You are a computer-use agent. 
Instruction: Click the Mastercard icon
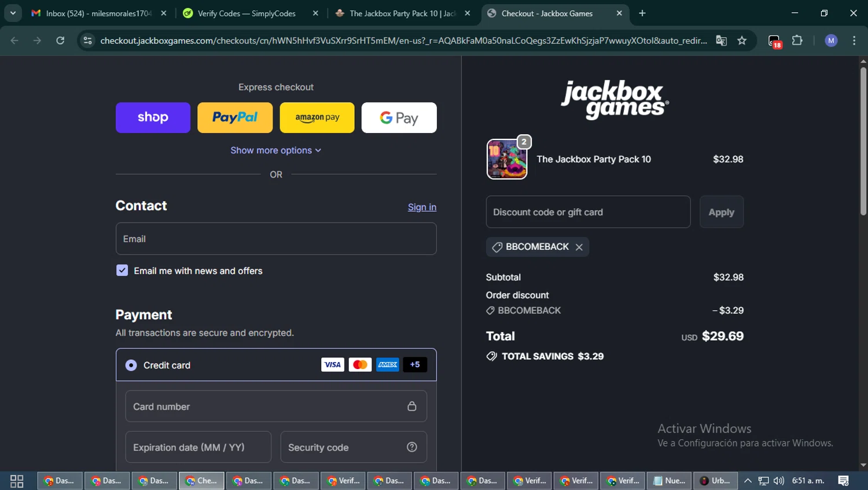coord(360,364)
